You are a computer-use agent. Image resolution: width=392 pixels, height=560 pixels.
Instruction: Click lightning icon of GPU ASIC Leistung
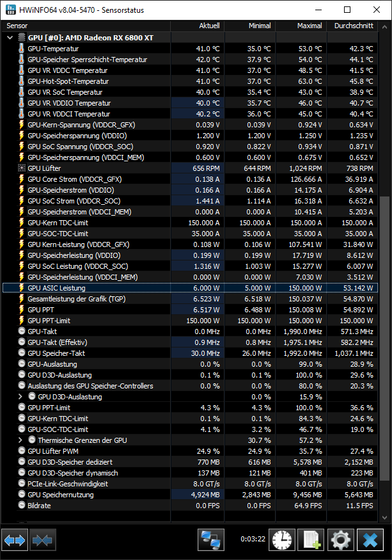pos(21,288)
